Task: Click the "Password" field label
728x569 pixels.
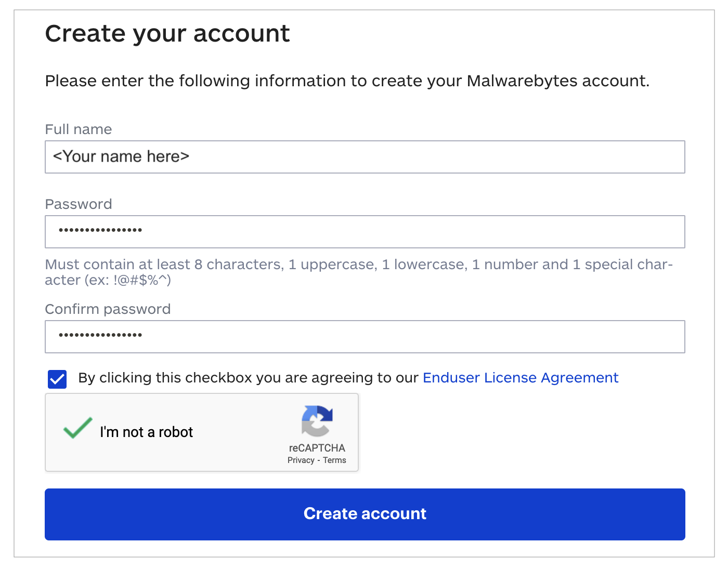Action: coord(79,204)
